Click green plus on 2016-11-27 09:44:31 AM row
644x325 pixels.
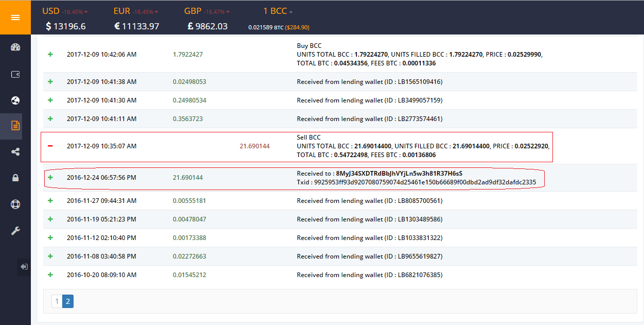(x=50, y=200)
